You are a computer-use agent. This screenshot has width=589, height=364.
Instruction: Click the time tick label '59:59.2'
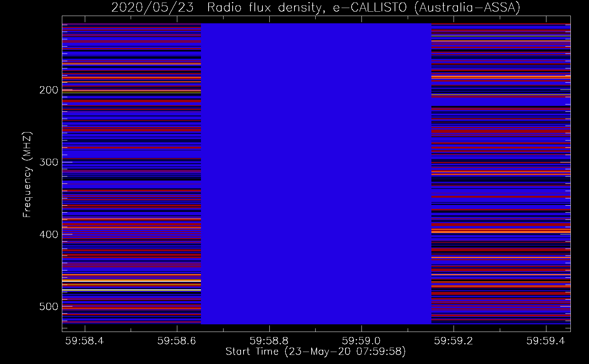[454, 341]
